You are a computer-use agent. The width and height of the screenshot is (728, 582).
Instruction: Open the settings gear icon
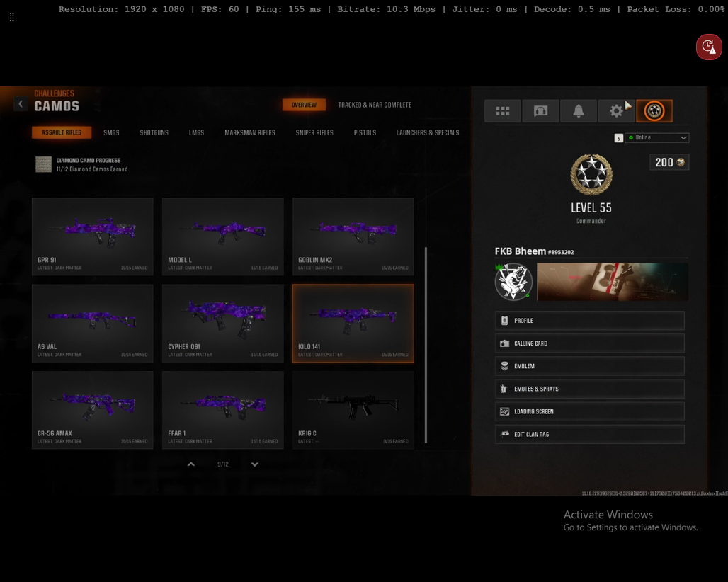point(616,111)
